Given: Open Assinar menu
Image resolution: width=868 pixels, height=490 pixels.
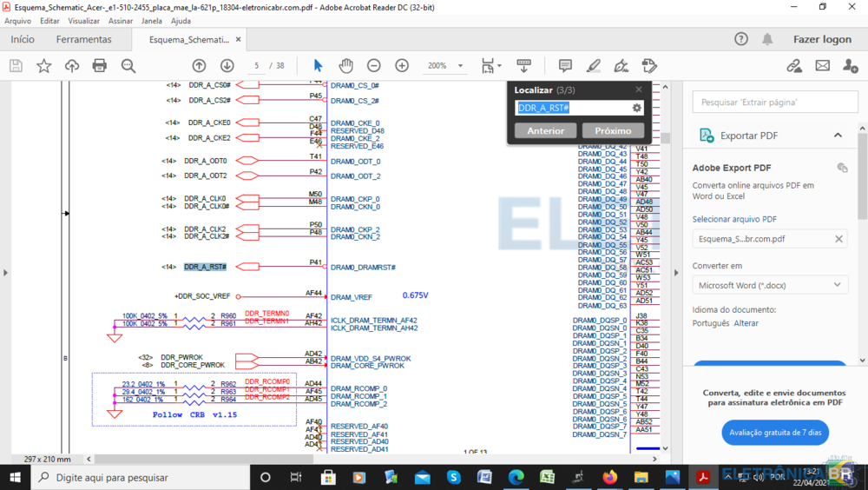Looking at the screenshot, I should 120,21.
